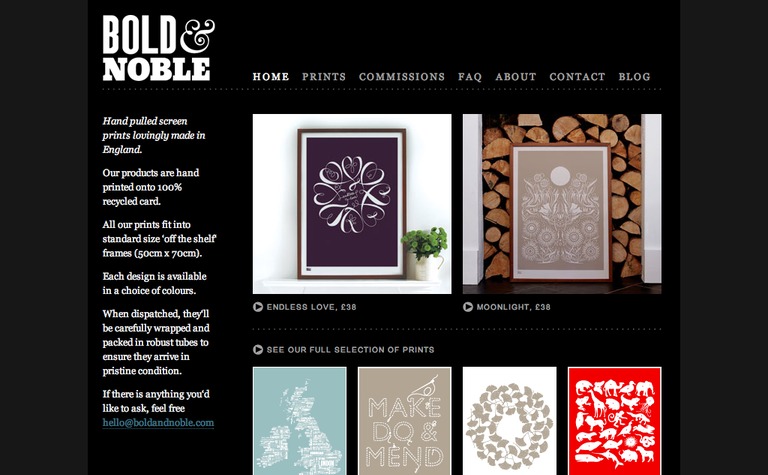The image size is (768, 475).
Task: Click the Bold & Noble logo
Action: tap(159, 48)
